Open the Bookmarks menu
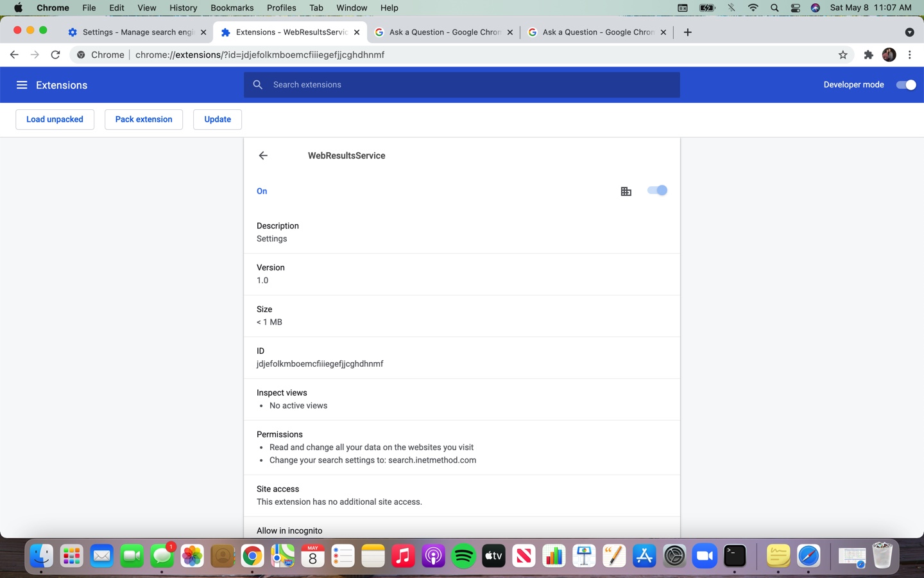 [232, 8]
